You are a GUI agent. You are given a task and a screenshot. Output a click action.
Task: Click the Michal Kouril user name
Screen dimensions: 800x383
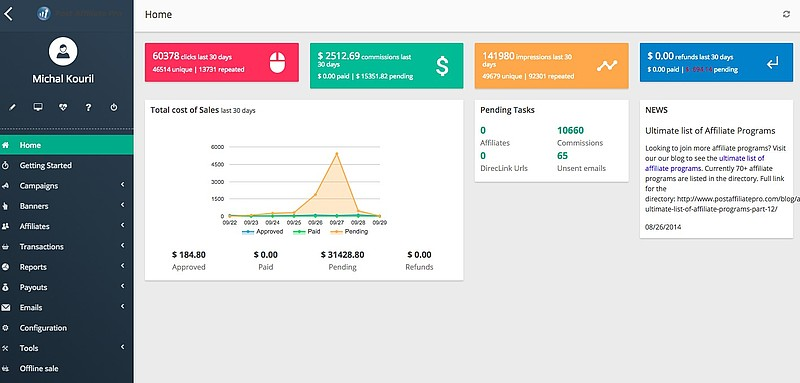(63, 79)
